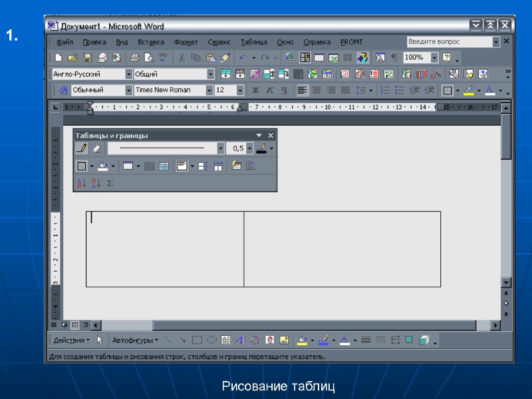Toggle Bold formatting (Ж)
Image resolution: width=532 pixels, height=399 pixels.
tap(255, 90)
